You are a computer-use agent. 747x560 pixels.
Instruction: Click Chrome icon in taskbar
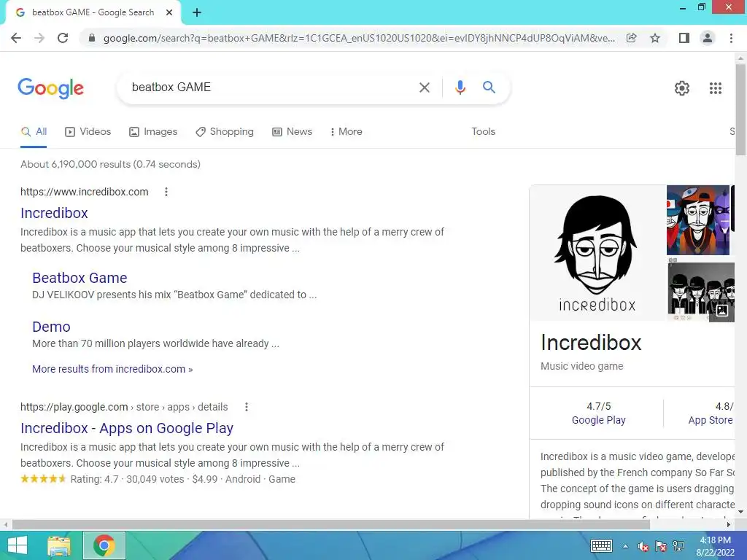click(104, 545)
